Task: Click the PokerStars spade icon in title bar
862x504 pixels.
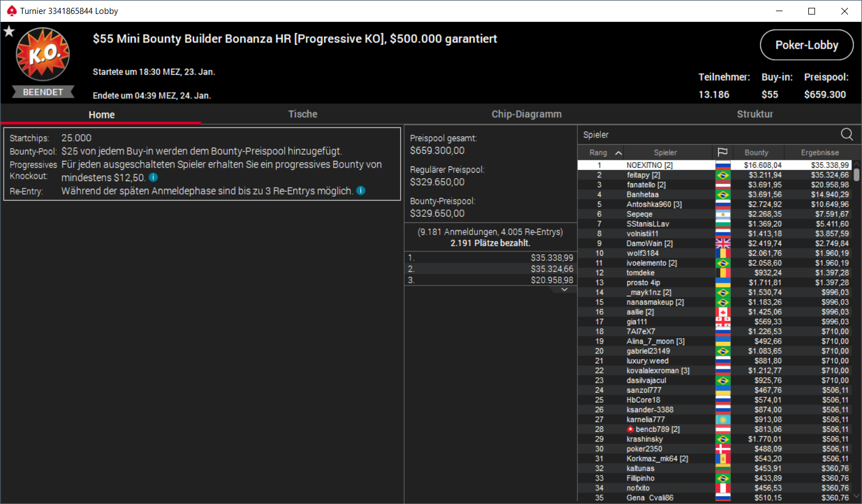Action: pyautogui.click(x=11, y=11)
